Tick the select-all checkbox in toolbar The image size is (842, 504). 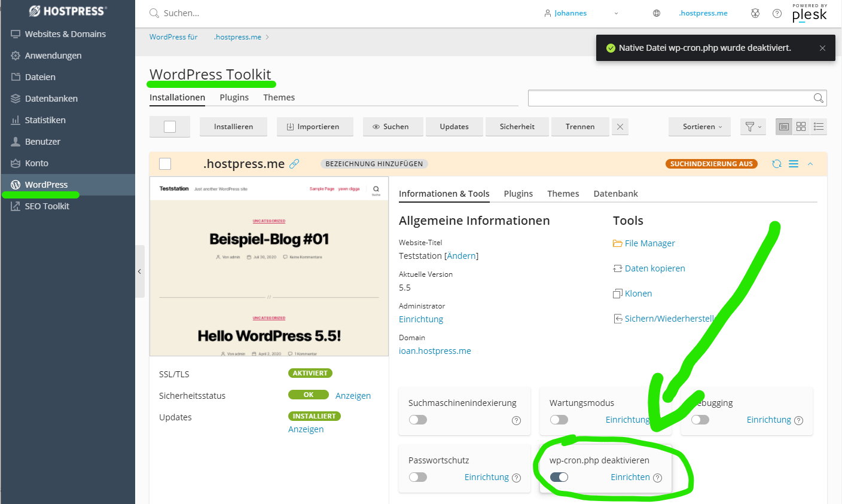[x=170, y=127]
